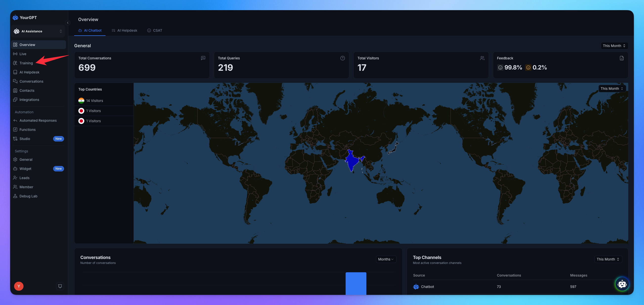Image resolution: width=644 pixels, height=305 pixels.
Task: Open Top Channels This Month dropdown
Action: pyautogui.click(x=608, y=259)
